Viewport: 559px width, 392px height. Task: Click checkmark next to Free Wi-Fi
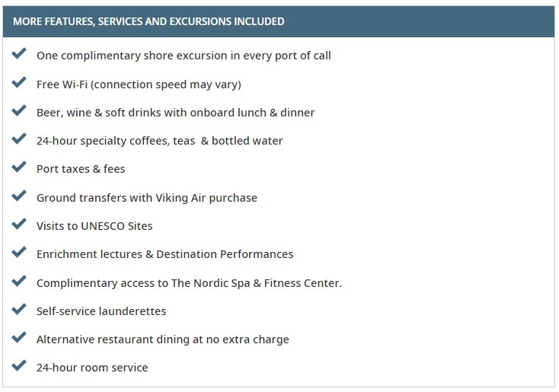(x=19, y=82)
